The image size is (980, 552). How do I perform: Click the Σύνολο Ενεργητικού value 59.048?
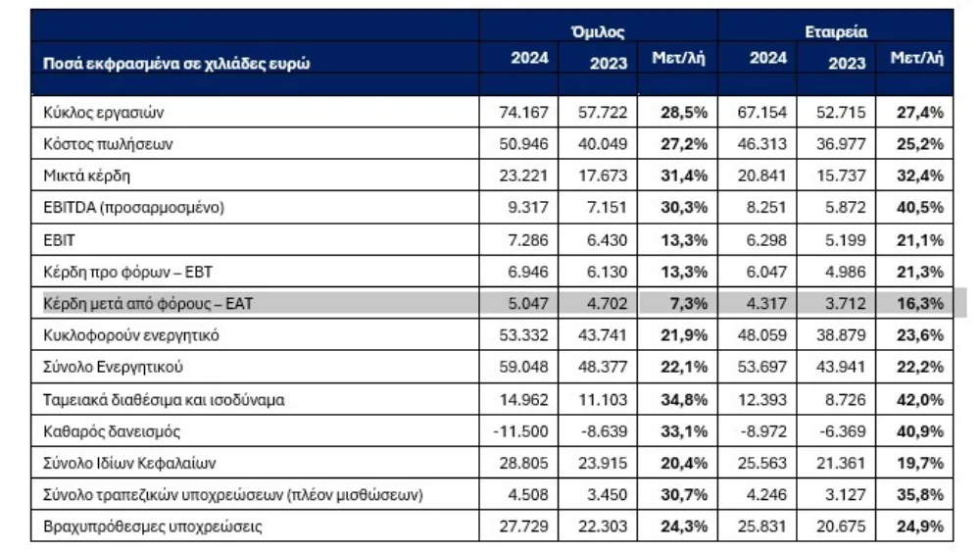coord(523,367)
